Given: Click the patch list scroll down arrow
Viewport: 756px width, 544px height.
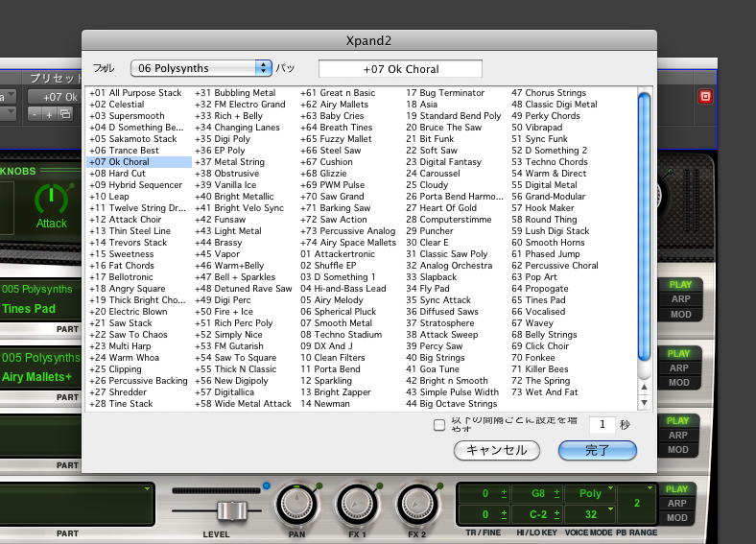Looking at the screenshot, I should pos(644,402).
